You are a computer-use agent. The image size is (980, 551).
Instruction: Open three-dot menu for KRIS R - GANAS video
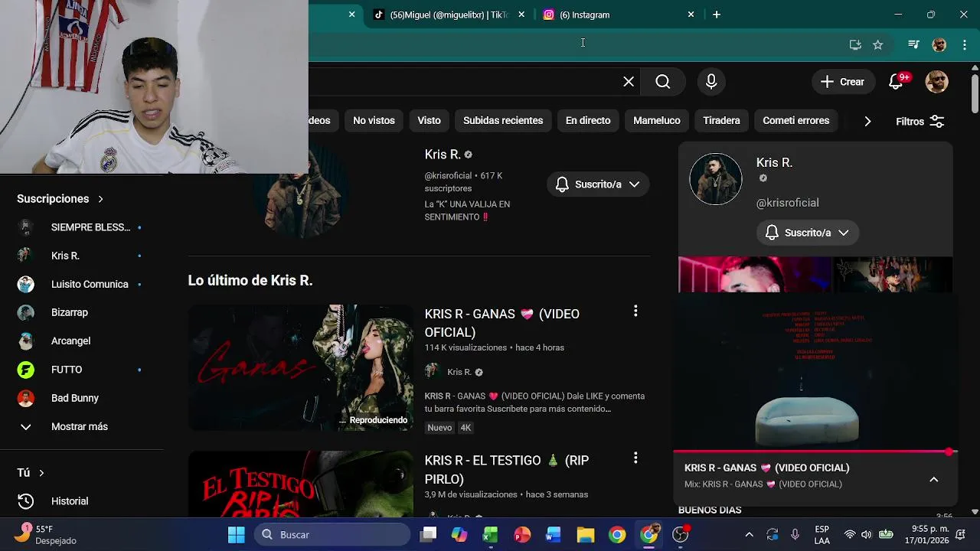635,311
